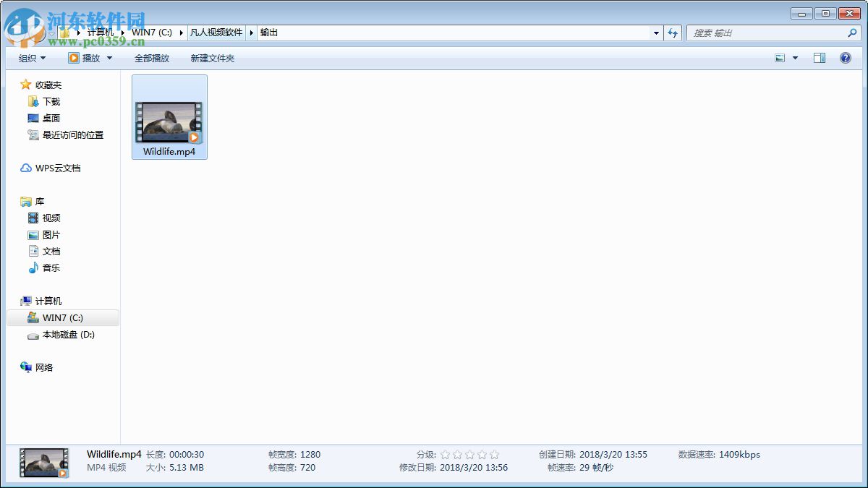
Task: Expand the arrow after 凡人视频软件
Action: pyautogui.click(x=252, y=33)
